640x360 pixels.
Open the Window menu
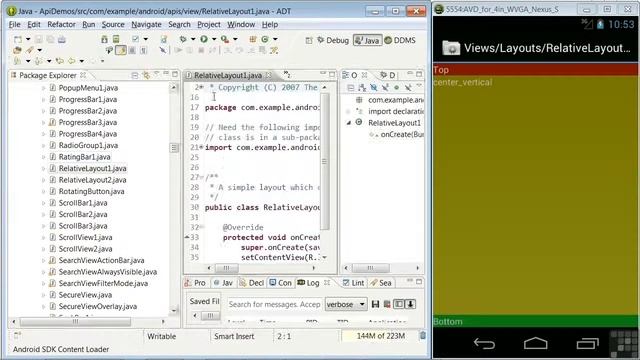[241, 24]
